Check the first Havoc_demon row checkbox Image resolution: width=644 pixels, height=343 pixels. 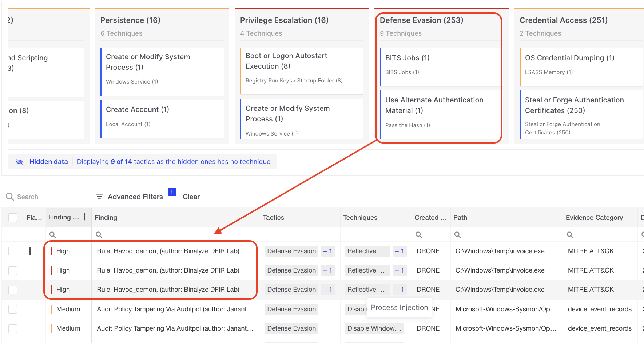click(x=13, y=251)
